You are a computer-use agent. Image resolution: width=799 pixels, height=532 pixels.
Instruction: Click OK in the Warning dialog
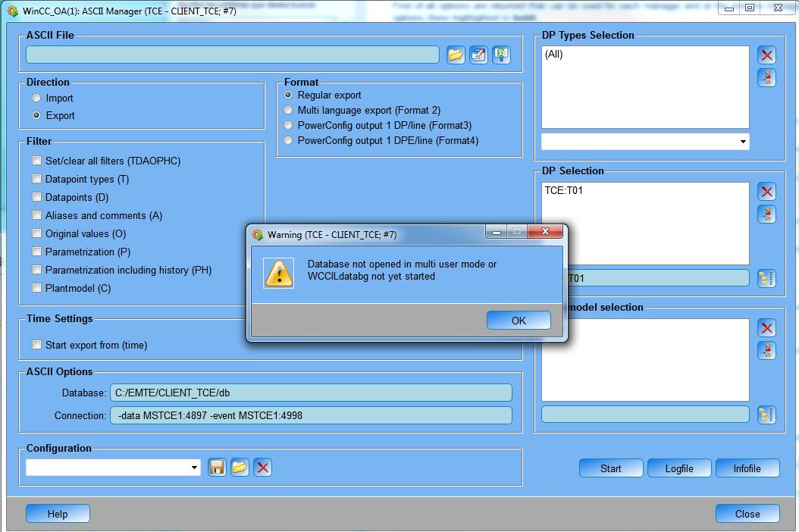tap(519, 321)
